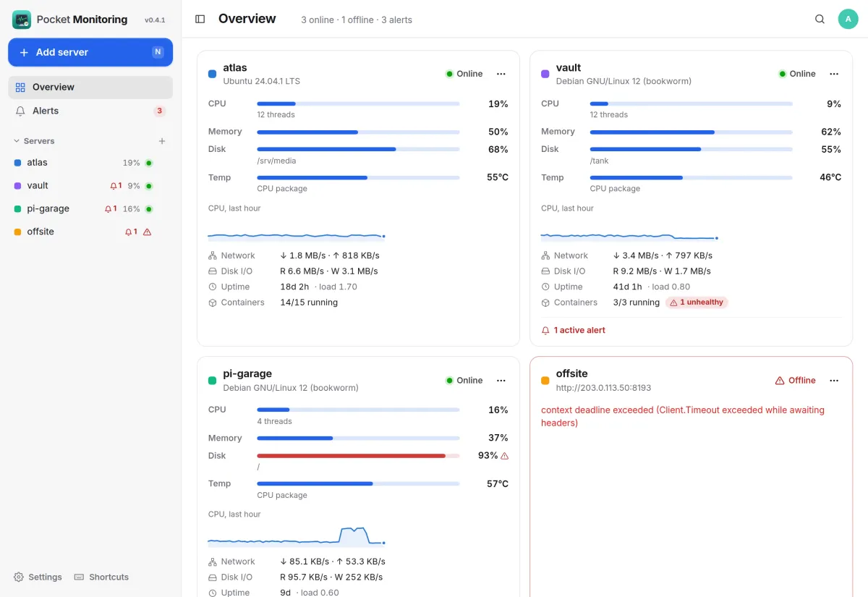The image size is (868, 597).
Task: Click the Add server button
Action: (90, 52)
